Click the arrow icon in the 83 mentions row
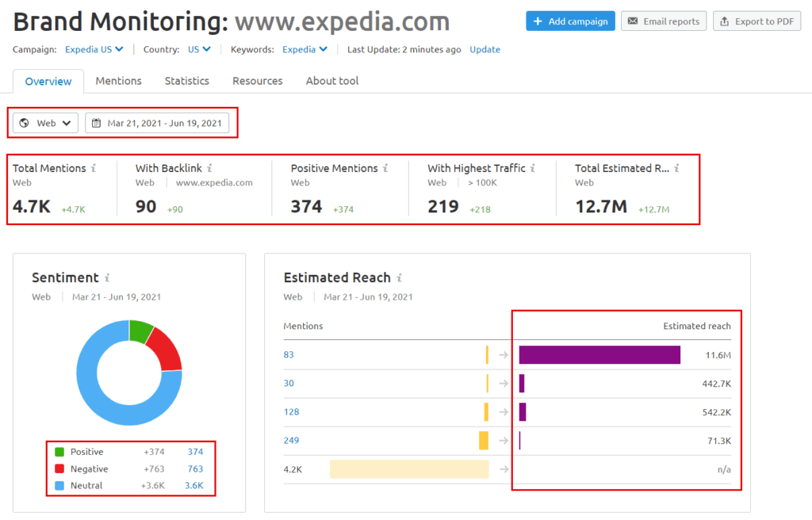Viewport: 812px width, 520px height. click(x=504, y=355)
